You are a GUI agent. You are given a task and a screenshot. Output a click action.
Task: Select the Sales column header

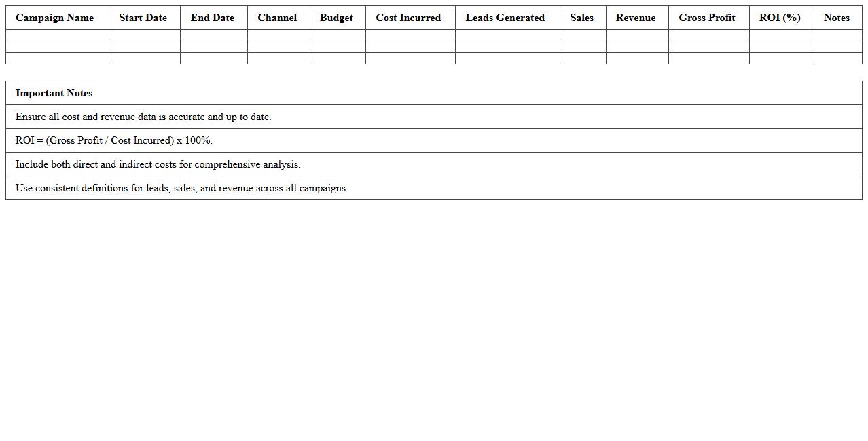coord(582,18)
